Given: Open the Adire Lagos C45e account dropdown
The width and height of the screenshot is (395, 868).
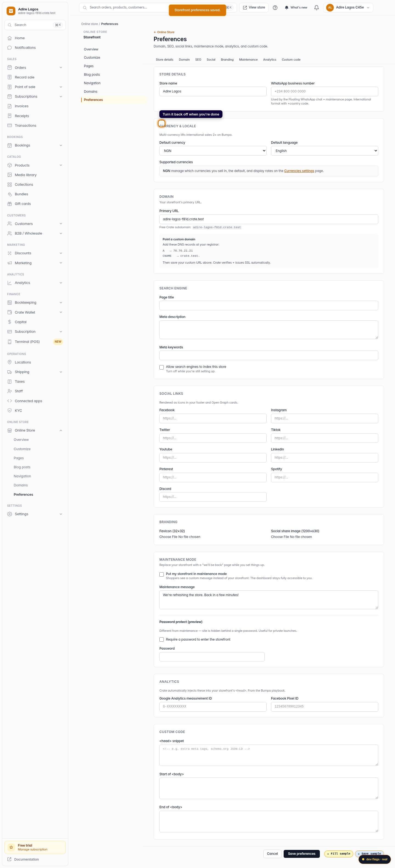Looking at the screenshot, I should 348,7.
